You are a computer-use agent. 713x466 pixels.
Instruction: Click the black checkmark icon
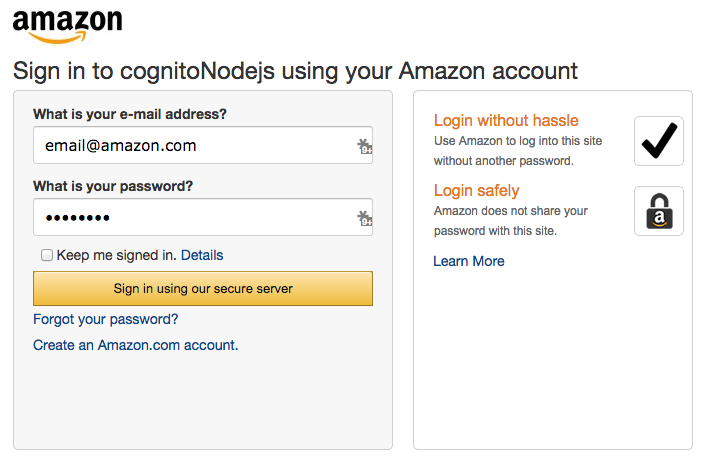(x=659, y=141)
